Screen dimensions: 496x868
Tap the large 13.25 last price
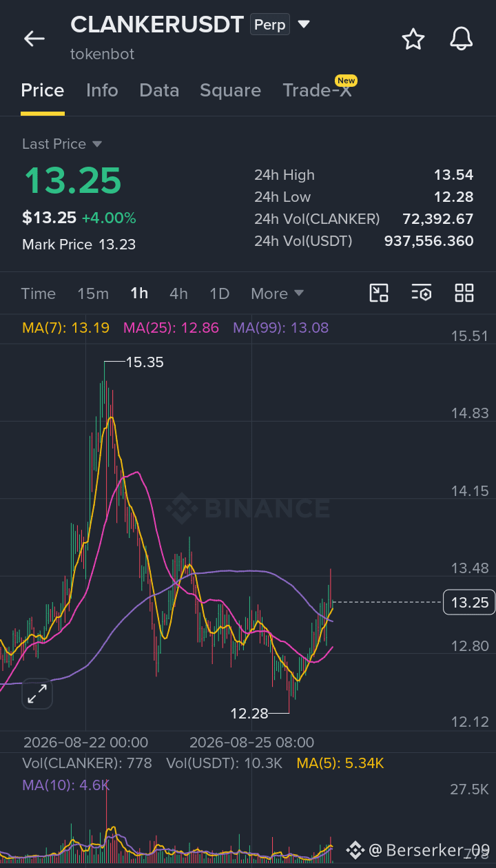72,180
